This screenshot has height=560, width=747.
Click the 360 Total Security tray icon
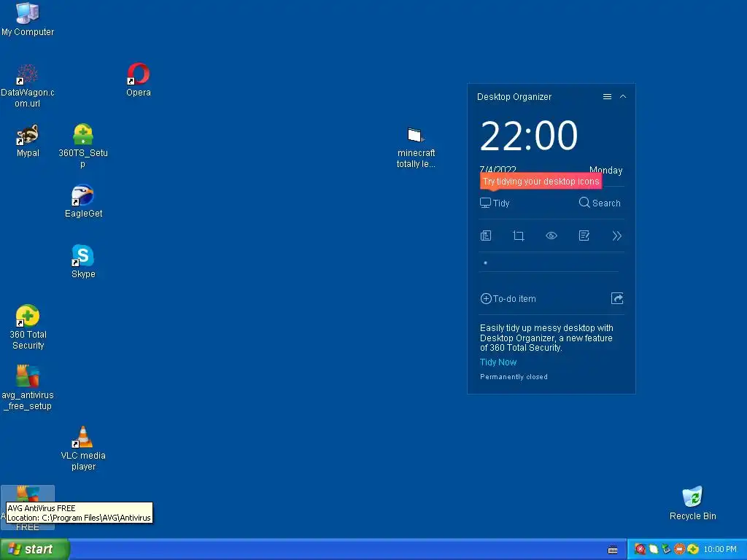[x=693, y=550]
